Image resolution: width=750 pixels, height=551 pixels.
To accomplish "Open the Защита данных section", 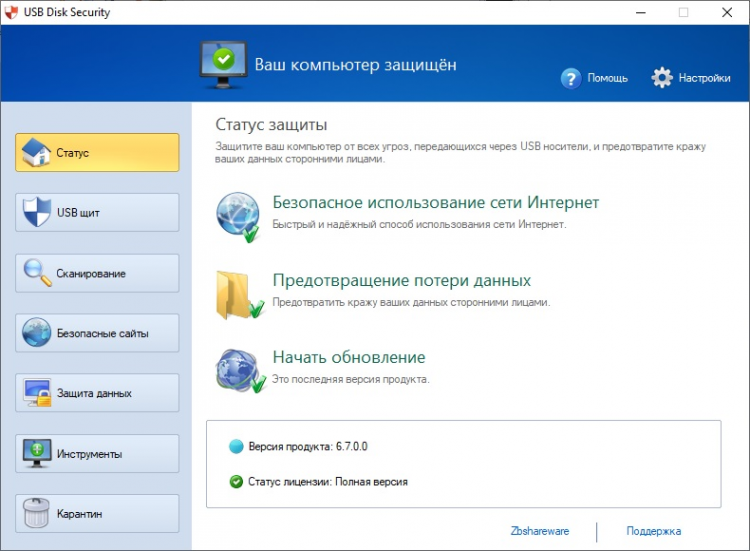I will click(97, 393).
